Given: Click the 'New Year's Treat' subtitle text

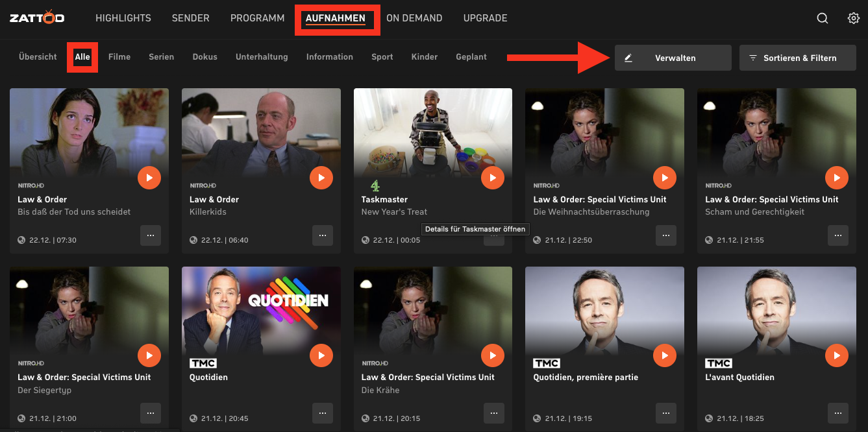Looking at the screenshot, I should click(395, 212).
